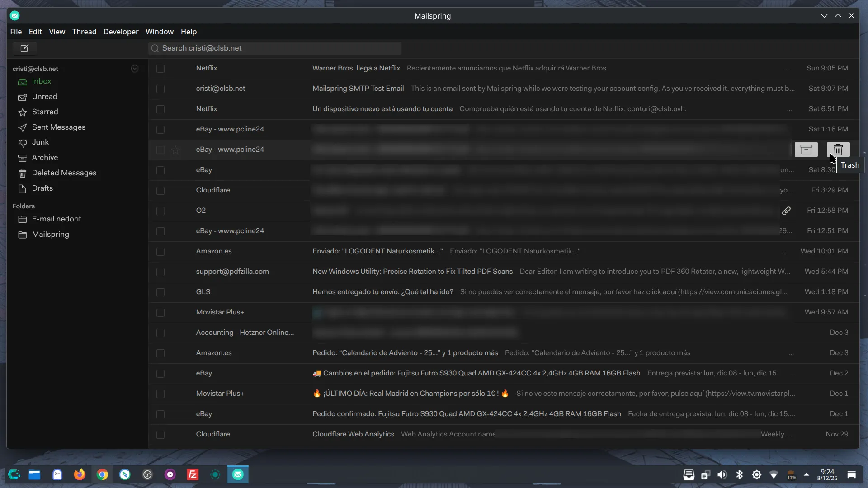This screenshot has width=868, height=488.
Task: Open the Developer menu
Action: coord(121,32)
